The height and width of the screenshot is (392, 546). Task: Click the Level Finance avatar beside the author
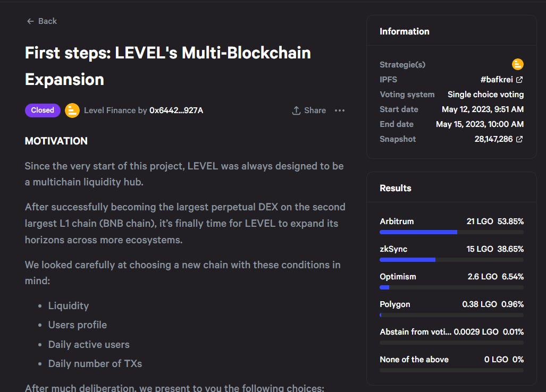coord(72,110)
